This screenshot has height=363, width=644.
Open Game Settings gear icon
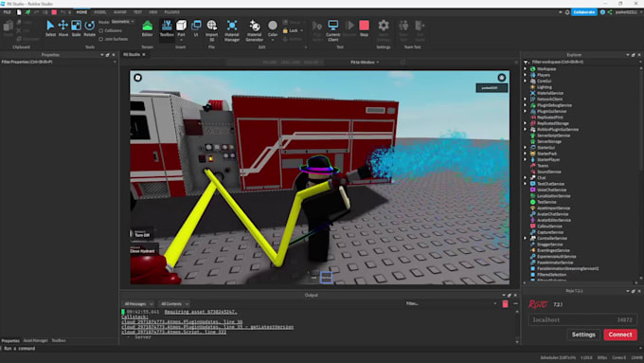click(384, 26)
